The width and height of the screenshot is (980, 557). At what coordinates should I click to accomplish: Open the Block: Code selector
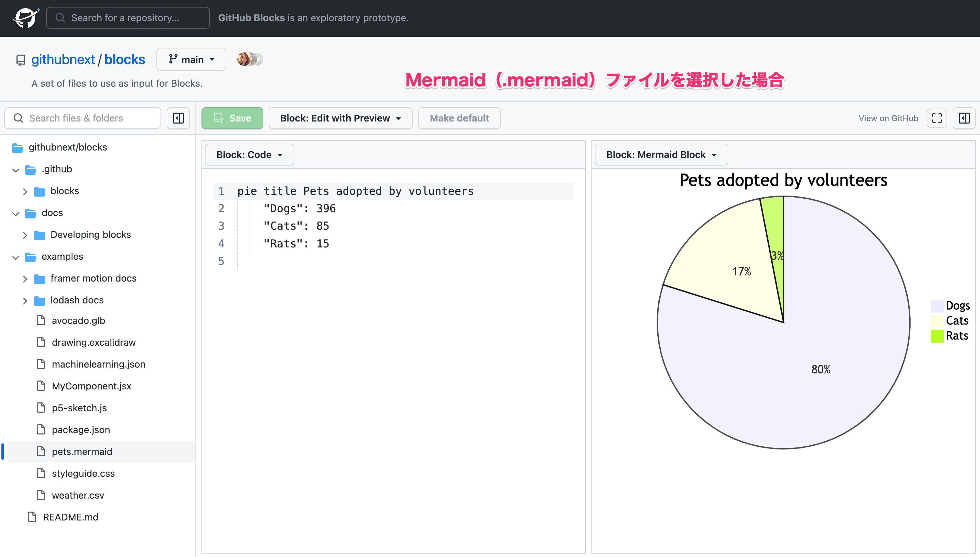pyautogui.click(x=249, y=155)
